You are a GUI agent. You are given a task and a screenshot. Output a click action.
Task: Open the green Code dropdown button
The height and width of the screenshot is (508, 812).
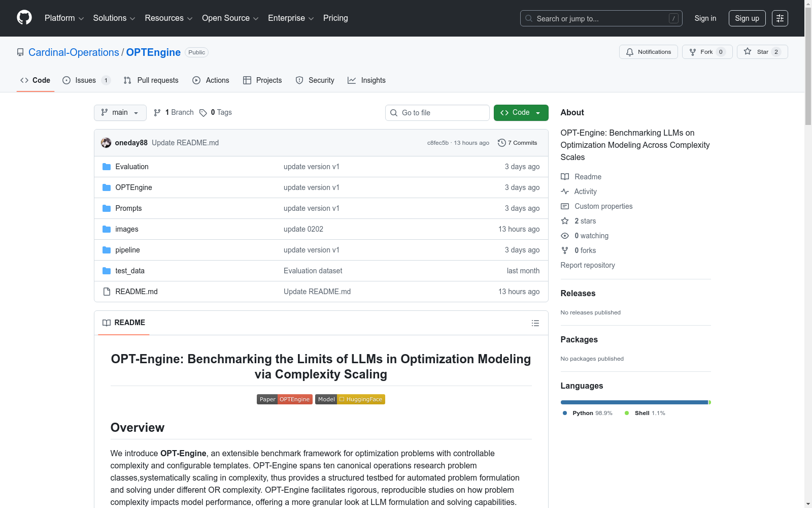pos(521,113)
